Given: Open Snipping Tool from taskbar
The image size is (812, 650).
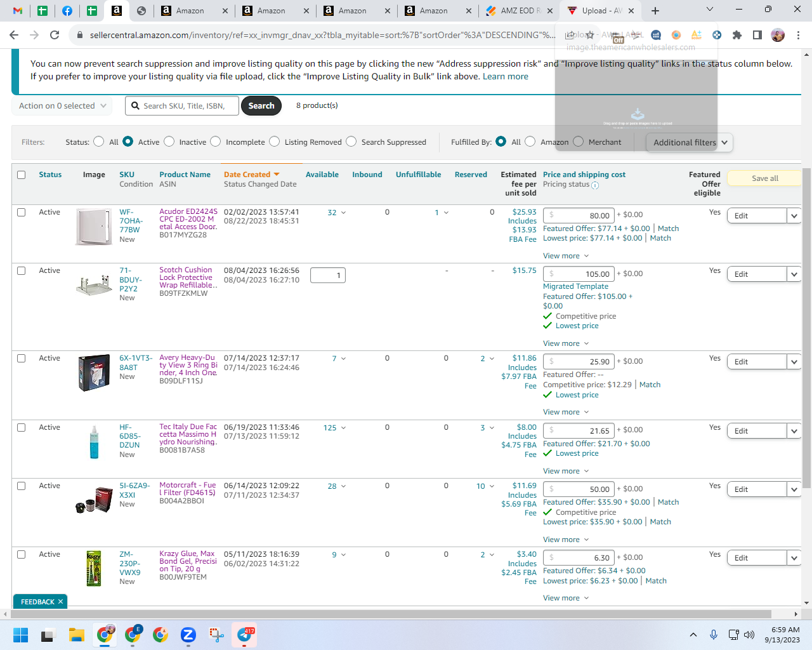Looking at the screenshot, I should pyautogui.click(x=216, y=635).
